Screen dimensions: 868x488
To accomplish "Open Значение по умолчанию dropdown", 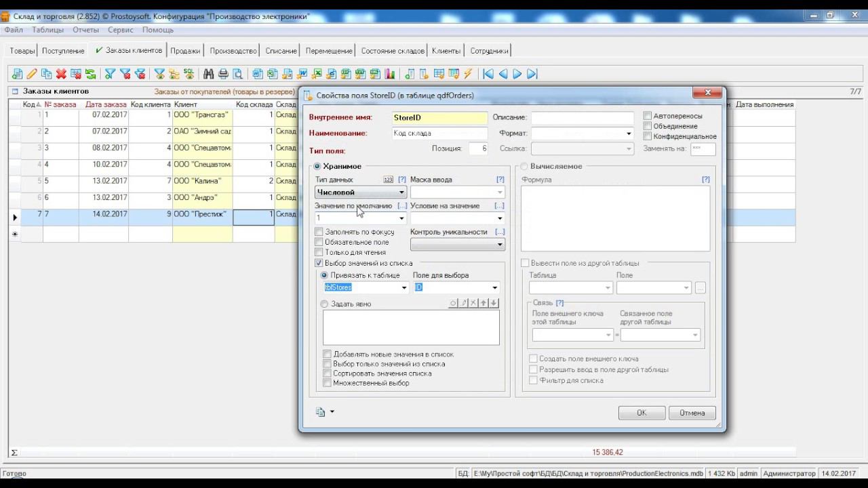I will coord(401,218).
